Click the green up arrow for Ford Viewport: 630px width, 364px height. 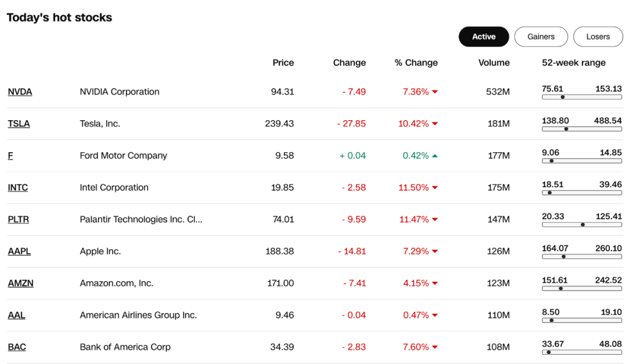pos(435,156)
